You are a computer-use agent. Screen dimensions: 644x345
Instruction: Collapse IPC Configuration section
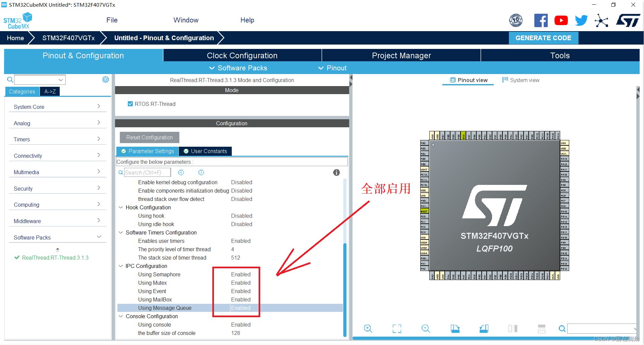[121, 266]
